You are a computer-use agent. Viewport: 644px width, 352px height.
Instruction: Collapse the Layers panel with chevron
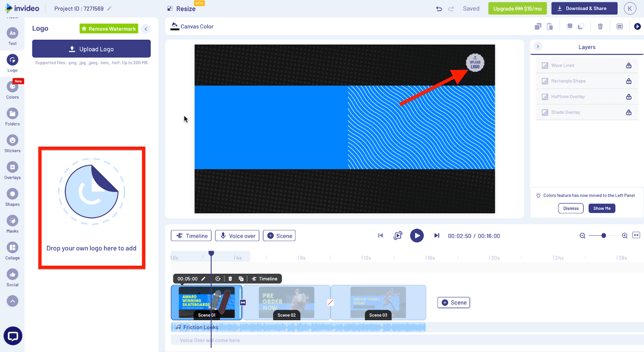pyautogui.click(x=538, y=47)
